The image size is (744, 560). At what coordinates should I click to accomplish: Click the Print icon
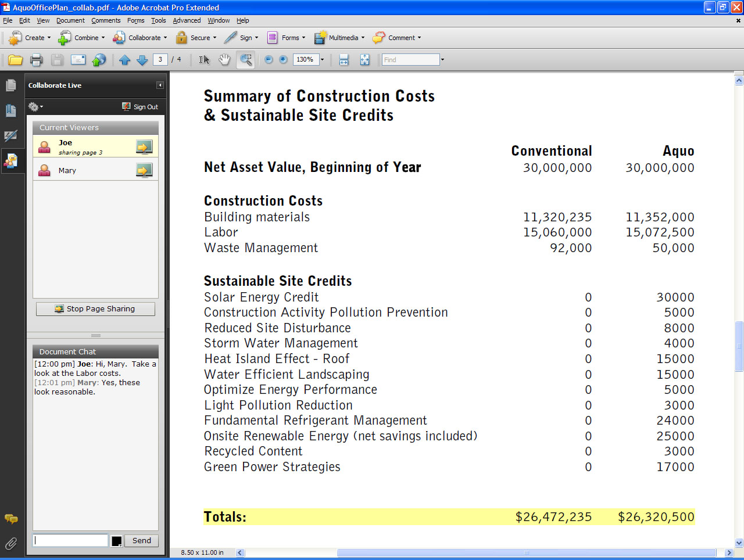[x=36, y=60]
